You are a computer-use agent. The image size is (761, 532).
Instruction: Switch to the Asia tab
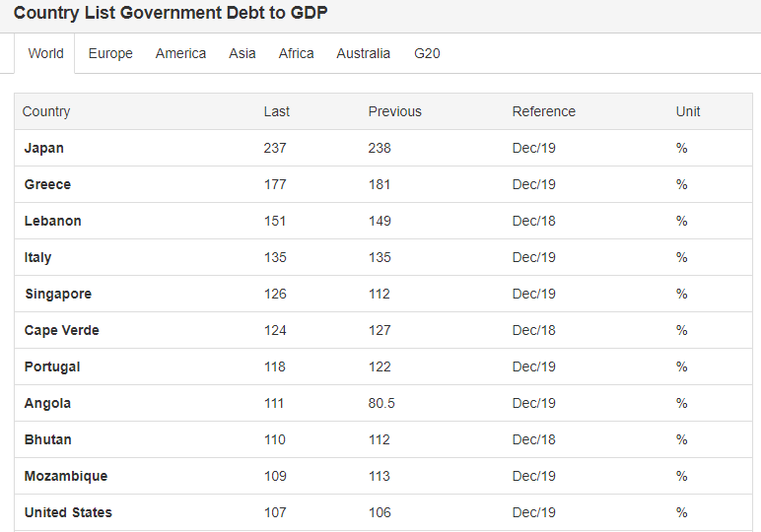(242, 53)
